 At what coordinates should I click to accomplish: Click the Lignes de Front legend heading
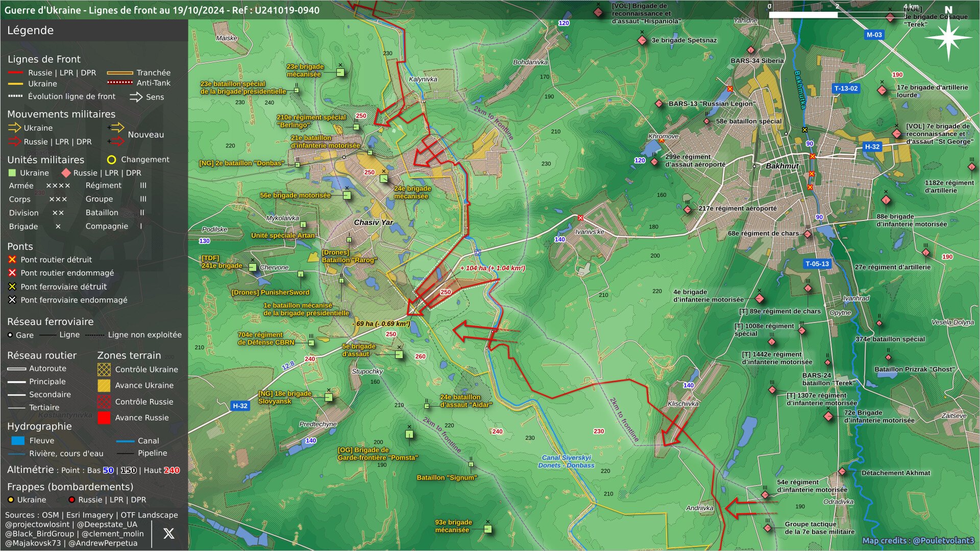(44, 59)
